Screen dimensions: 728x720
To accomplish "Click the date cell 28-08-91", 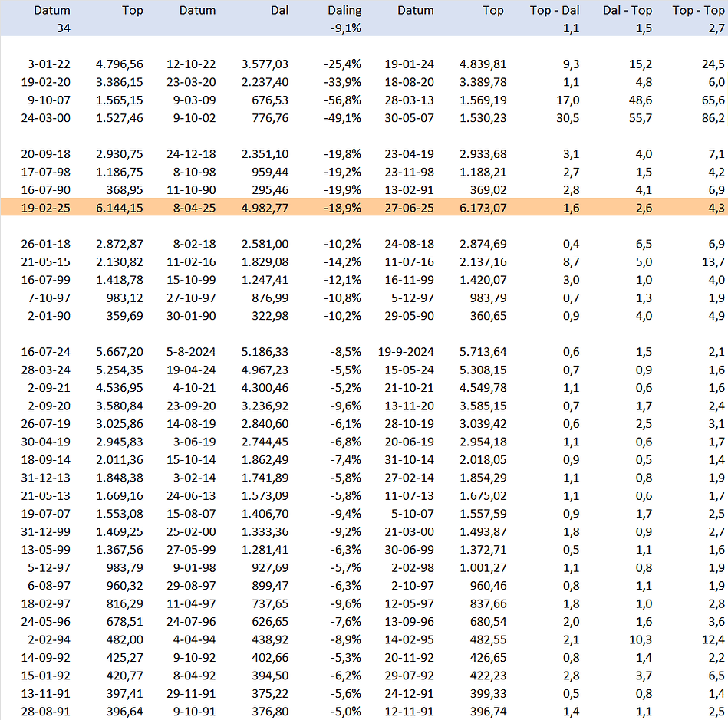I will pos(45,712).
